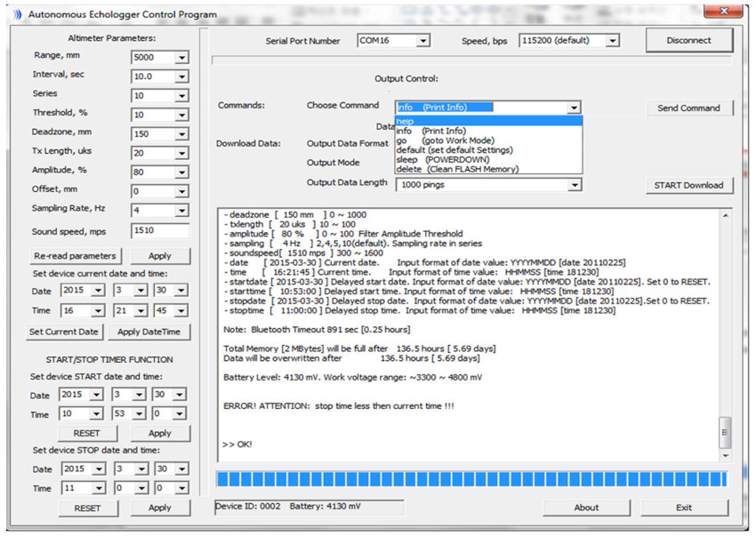Image resolution: width=756 pixels, height=537 pixels.
Task: Click the Disconnect button
Action: [689, 41]
